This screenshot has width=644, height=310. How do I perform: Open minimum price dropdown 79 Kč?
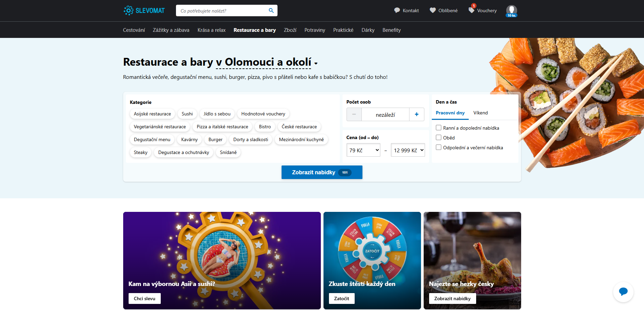(x=363, y=150)
